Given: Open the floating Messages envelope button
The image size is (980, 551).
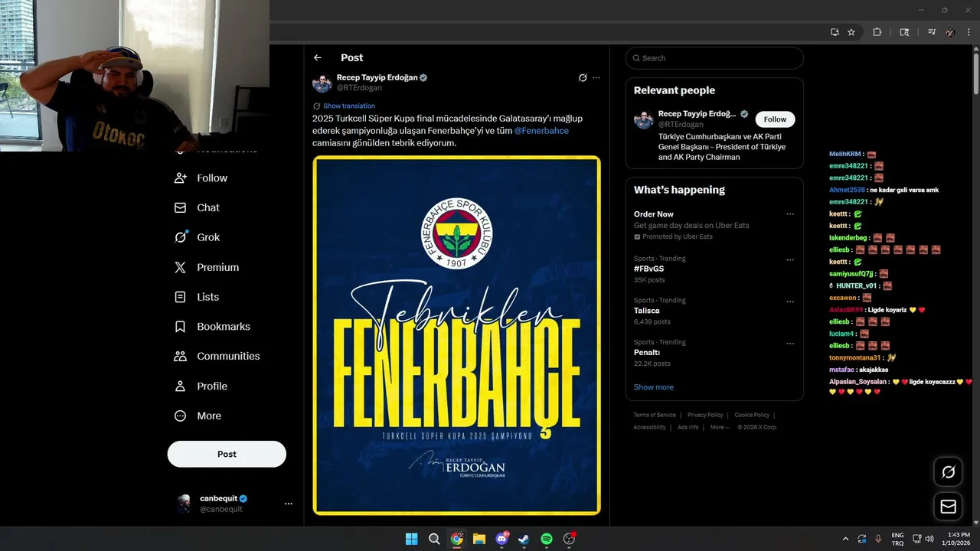Looking at the screenshot, I should coord(948,507).
